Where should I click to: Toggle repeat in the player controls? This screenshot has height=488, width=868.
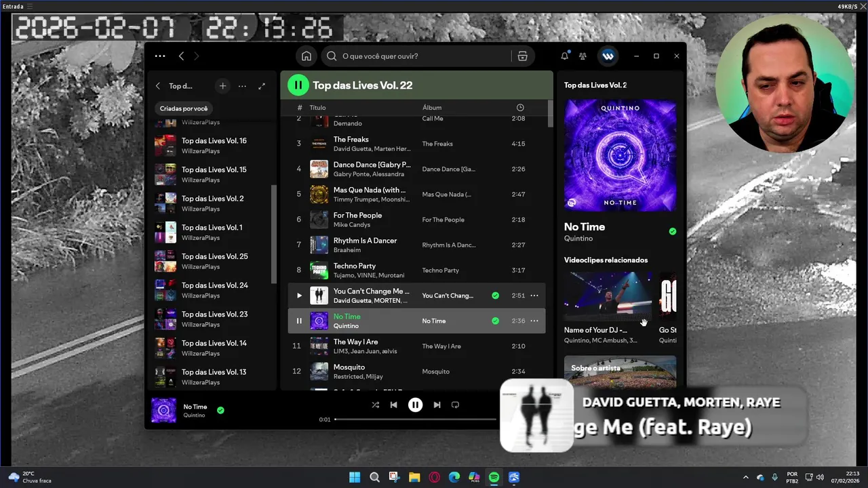pyautogui.click(x=456, y=405)
